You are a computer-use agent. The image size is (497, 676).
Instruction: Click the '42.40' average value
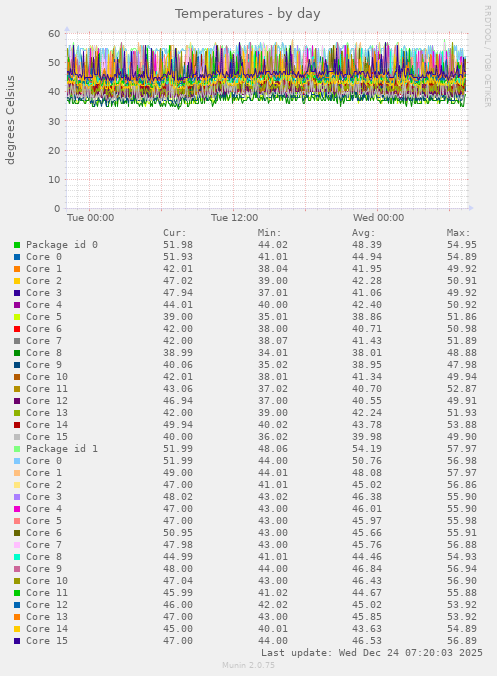click(366, 305)
